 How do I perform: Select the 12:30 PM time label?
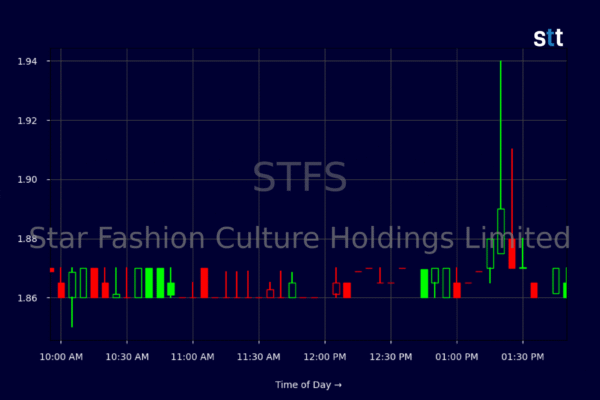click(391, 357)
